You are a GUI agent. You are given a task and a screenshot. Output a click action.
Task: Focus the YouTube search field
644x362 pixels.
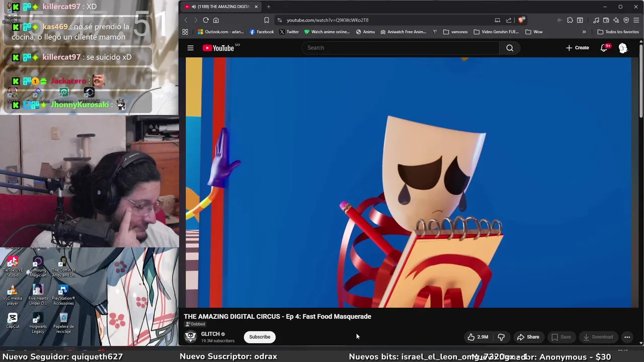[401, 48]
